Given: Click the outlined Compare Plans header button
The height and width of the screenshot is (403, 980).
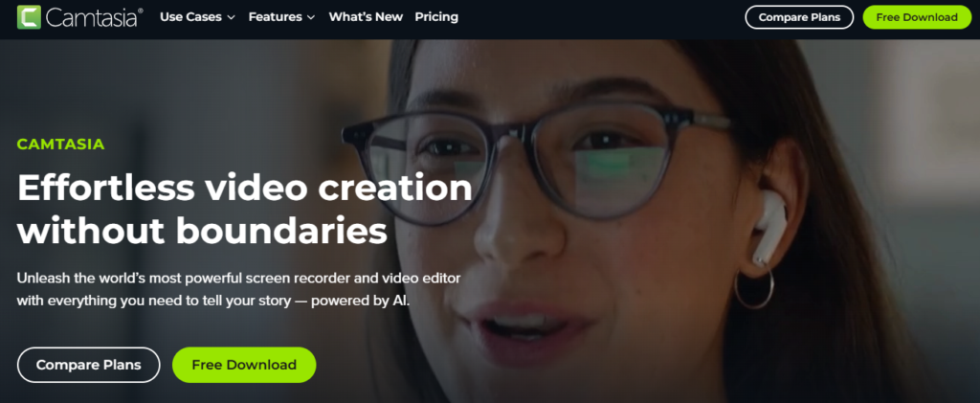Looking at the screenshot, I should tap(799, 17).
